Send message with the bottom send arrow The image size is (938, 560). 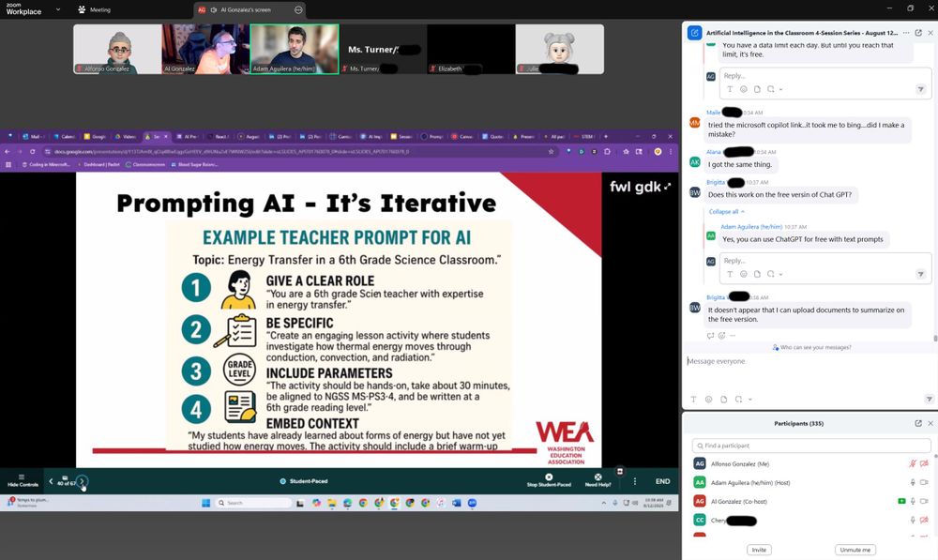pyautogui.click(x=929, y=399)
